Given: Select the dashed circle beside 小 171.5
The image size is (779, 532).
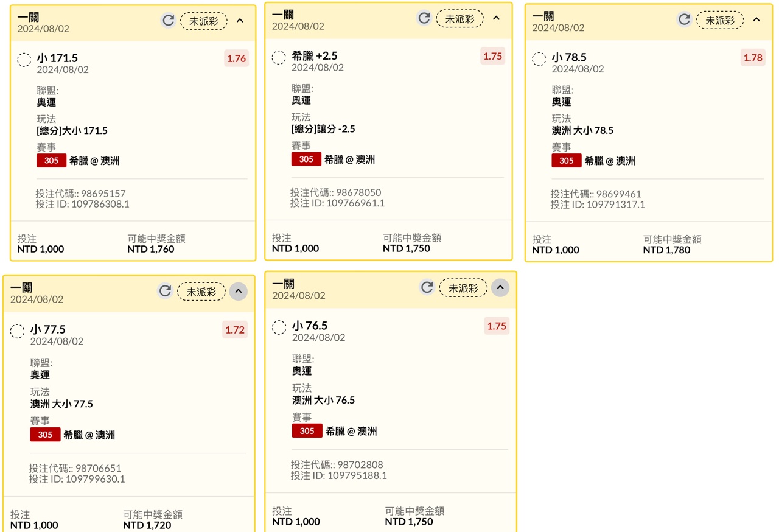Looking at the screenshot, I should click(x=24, y=59).
